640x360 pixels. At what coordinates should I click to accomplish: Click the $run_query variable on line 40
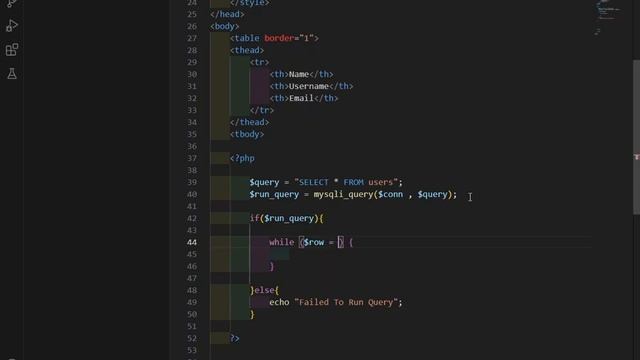(x=274, y=194)
